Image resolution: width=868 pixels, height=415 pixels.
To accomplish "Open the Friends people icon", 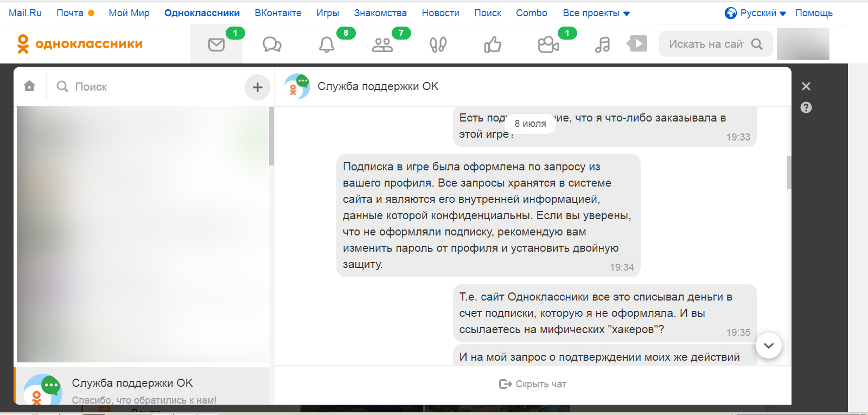I will click(382, 44).
